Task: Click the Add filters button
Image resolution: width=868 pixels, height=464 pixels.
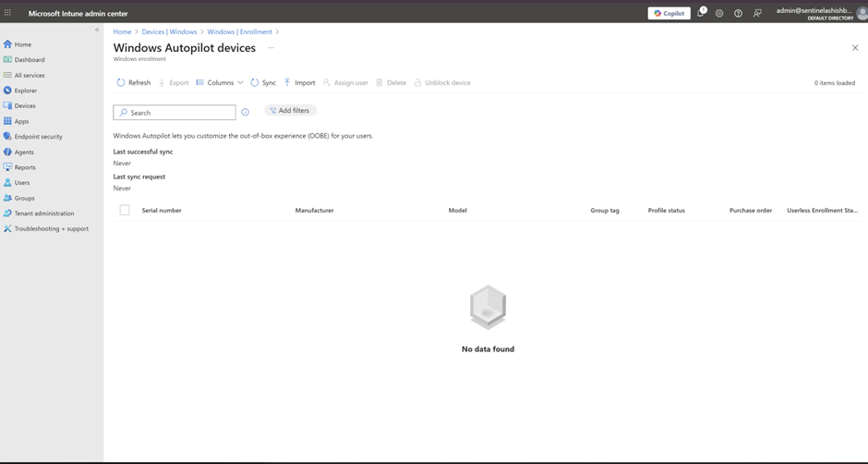Action: click(290, 111)
